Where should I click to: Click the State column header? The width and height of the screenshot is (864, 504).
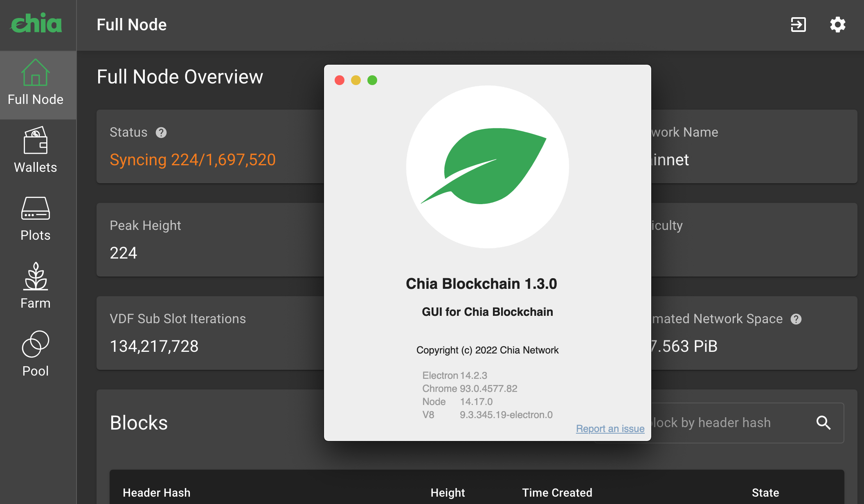pos(765,493)
